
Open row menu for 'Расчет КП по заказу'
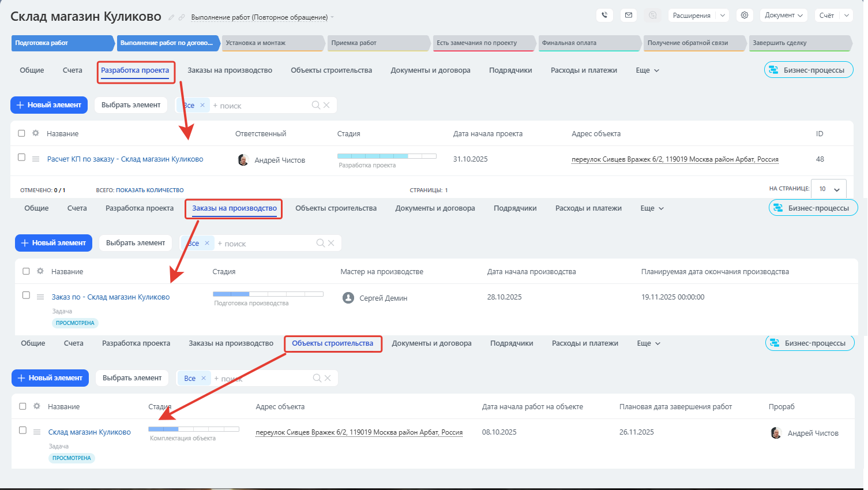[x=36, y=159]
